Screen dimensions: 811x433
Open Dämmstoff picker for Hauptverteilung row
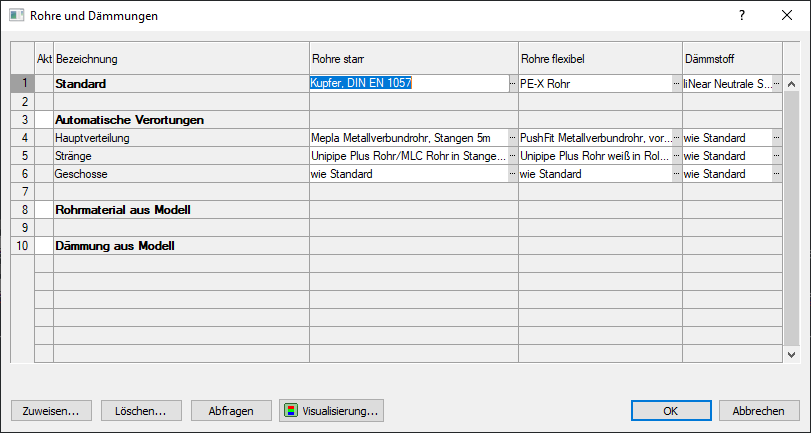tap(777, 138)
